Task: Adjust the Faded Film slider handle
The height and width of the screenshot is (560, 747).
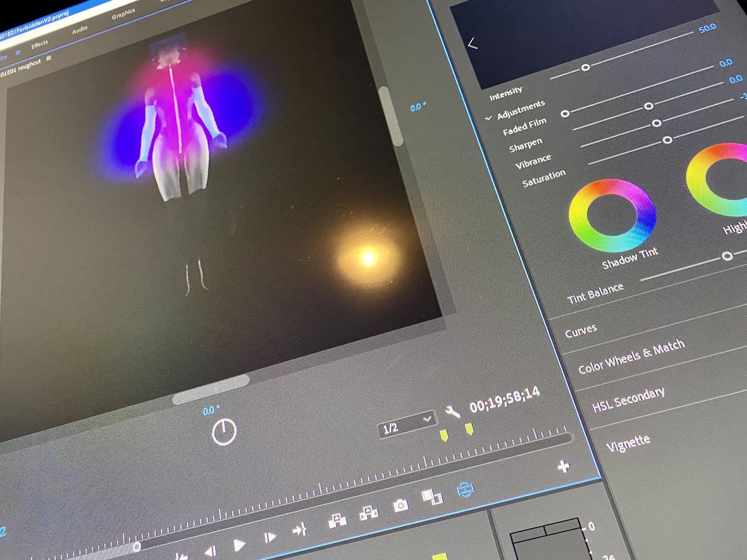Action: point(565,113)
